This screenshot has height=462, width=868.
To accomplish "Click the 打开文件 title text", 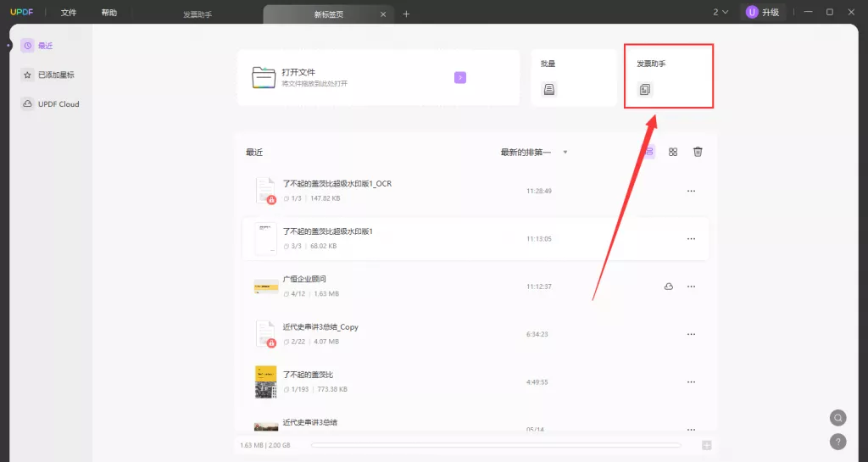I will 298,73.
